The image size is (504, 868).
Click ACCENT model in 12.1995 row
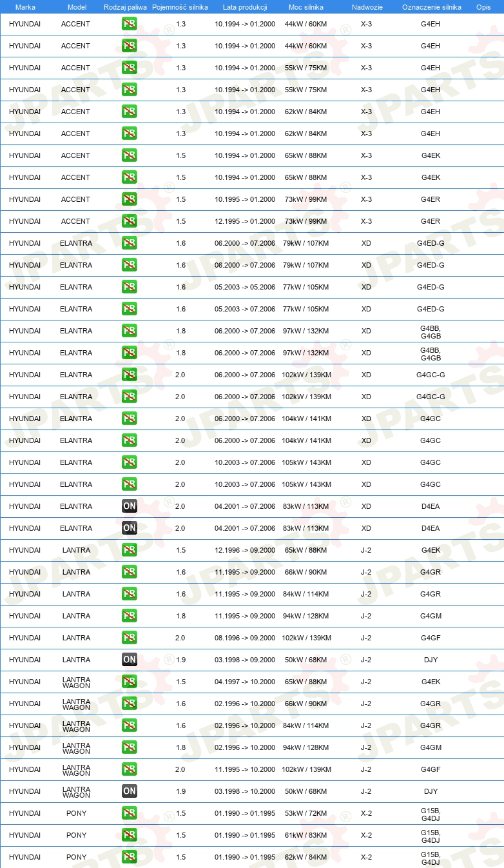point(76,221)
